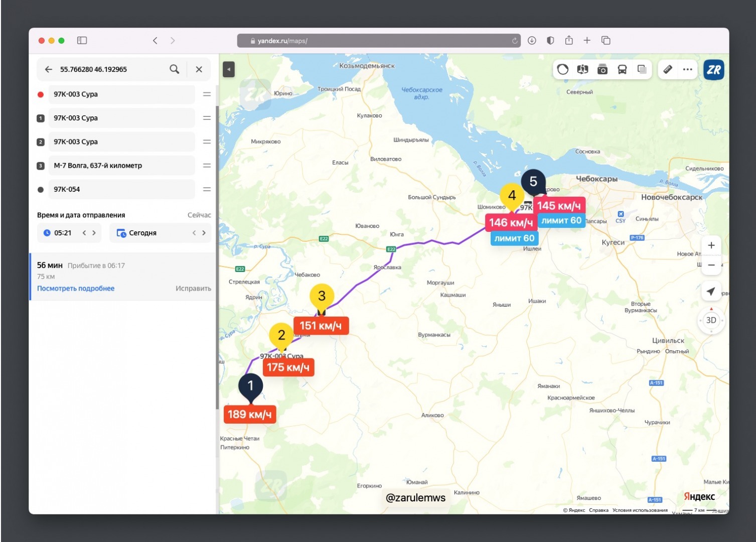This screenshot has height=542, width=756.
Task: Select the ruler measurement tool
Action: click(668, 70)
